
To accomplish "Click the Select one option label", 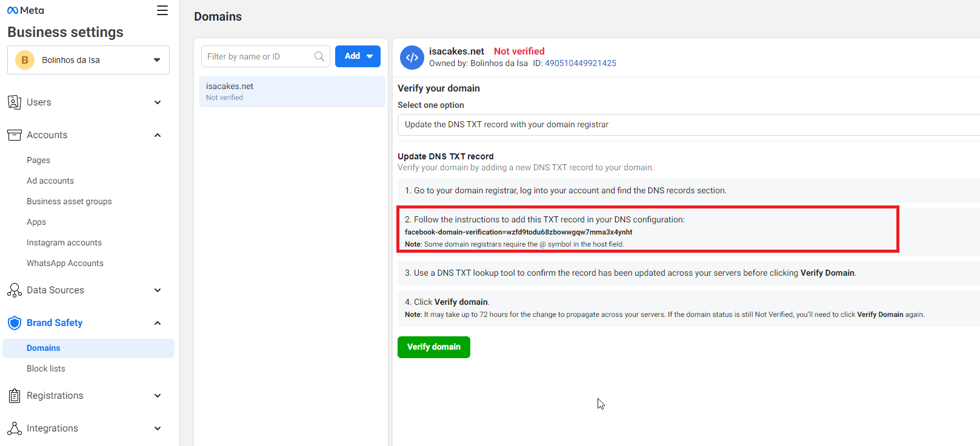I will pos(431,105).
